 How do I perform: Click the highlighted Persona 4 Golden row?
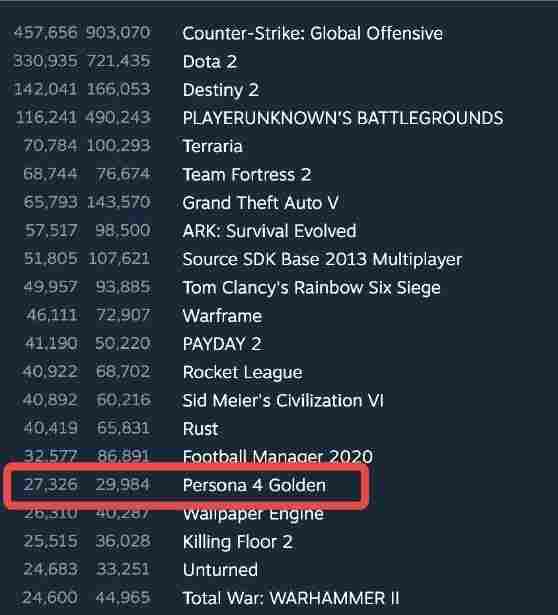(186, 486)
